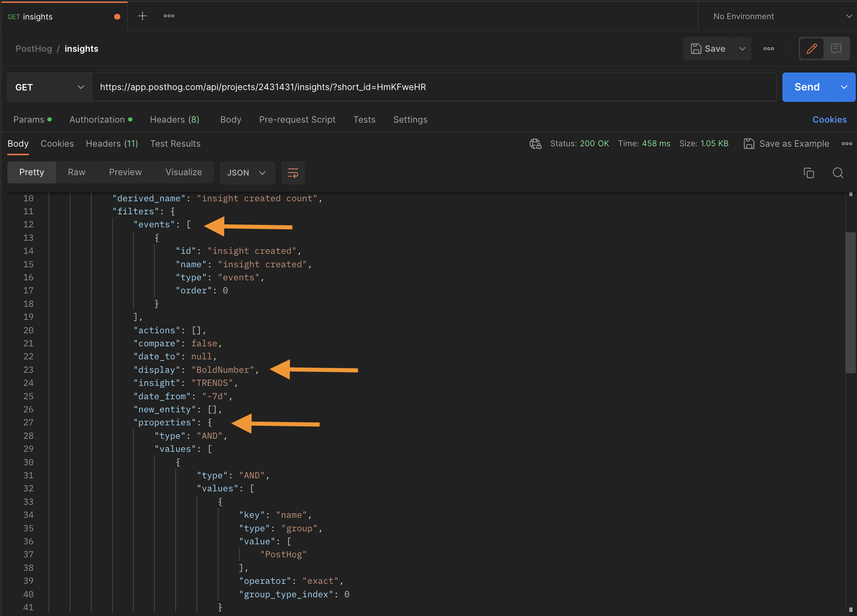Switch to edit mode pencil icon
Image resolution: width=857 pixels, height=616 pixels.
click(x=811, y=49)
